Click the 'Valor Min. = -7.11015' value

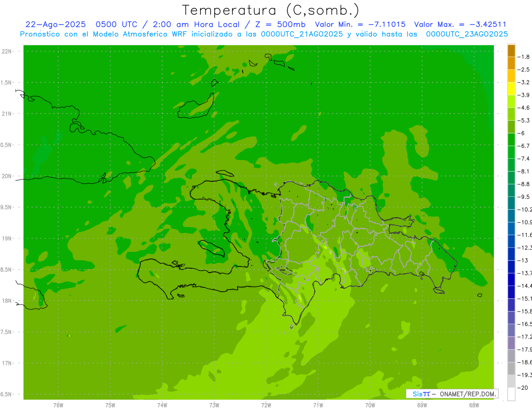coord(360,24)
